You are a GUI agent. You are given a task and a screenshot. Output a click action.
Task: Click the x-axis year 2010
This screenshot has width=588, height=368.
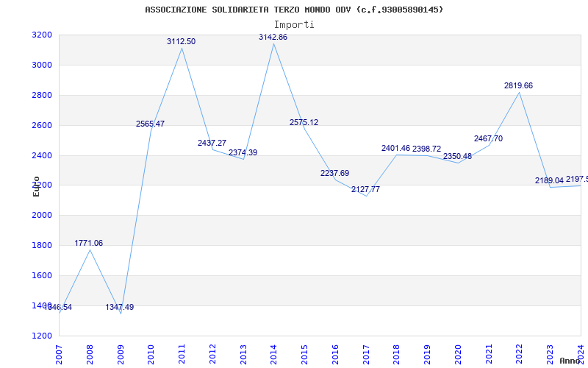[x=151, y=355]
